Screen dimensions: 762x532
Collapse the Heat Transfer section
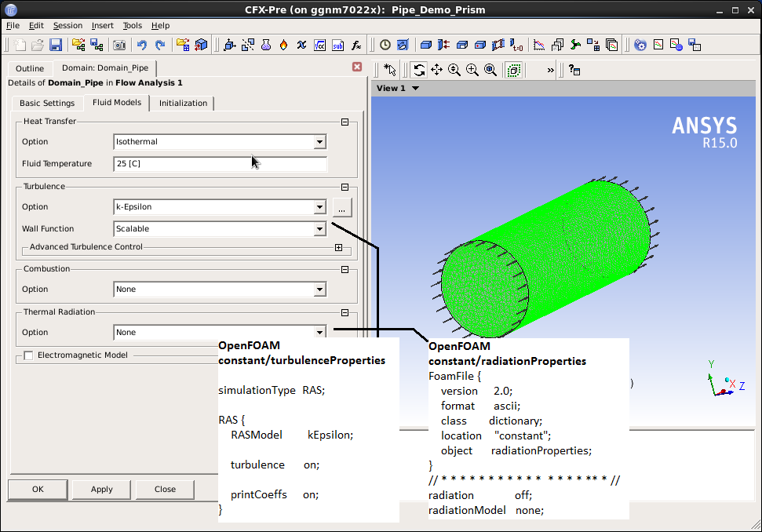pyautogui.click(x=345, y=122)
